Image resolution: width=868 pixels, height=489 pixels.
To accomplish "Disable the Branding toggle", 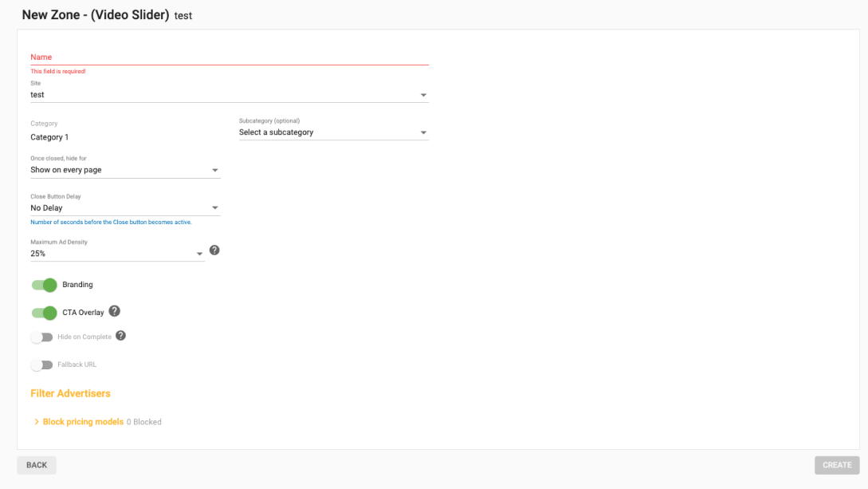I will (44, 285).
